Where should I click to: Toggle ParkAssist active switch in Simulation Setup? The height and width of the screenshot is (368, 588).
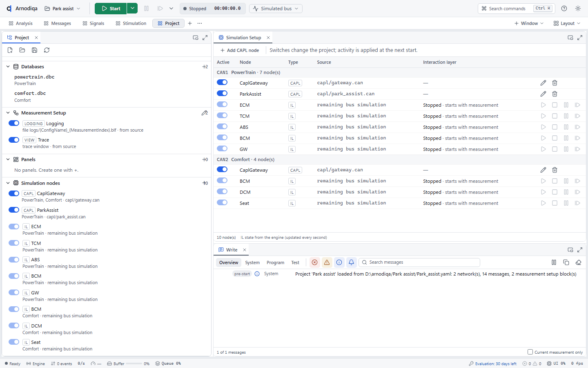coord(222,93)
